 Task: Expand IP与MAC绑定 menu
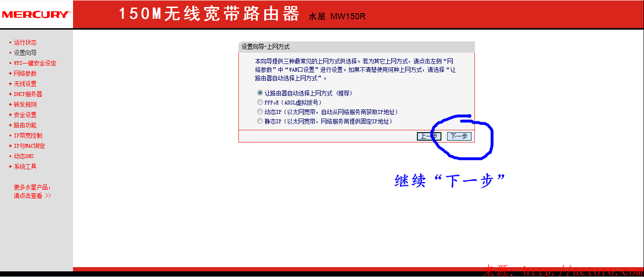pyautogui.click(x=29, y=146)
